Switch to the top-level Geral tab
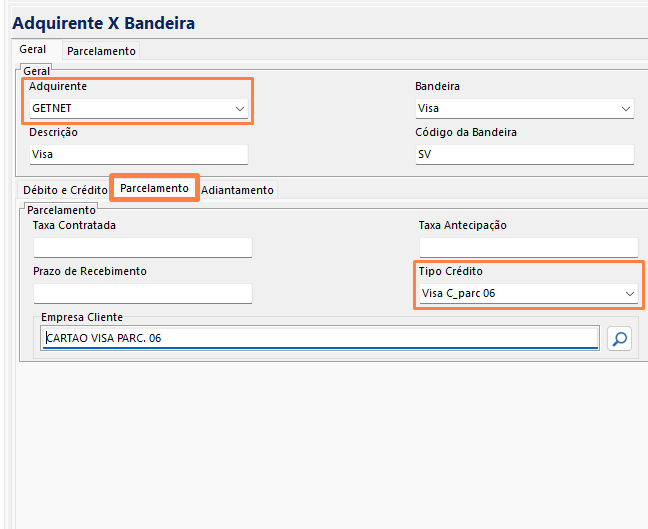The image size is (648, 529). click(x=32, y=50)
